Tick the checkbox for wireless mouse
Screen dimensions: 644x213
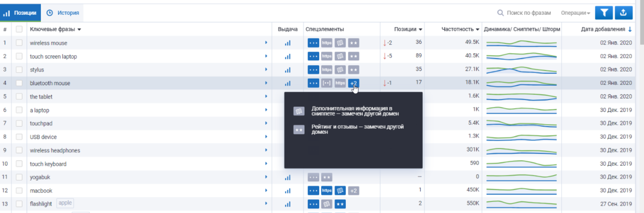click(x=19, y=43)
